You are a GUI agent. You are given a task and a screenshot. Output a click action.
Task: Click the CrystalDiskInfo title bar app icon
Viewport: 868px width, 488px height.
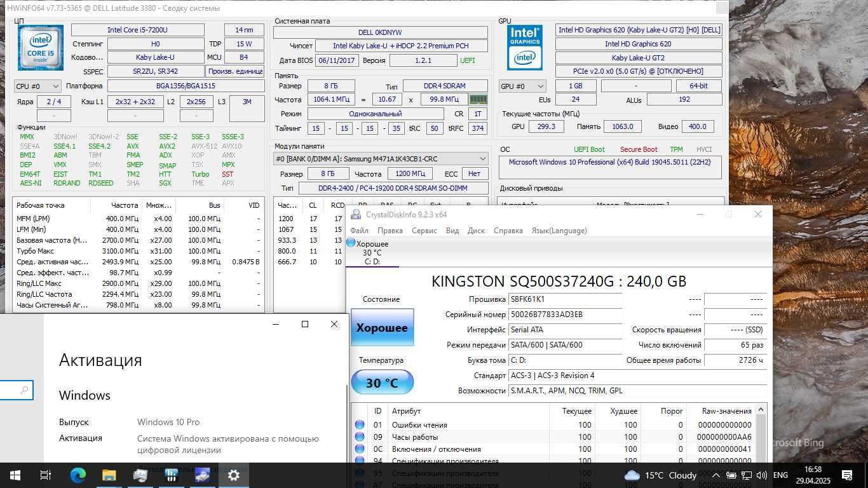coord(356,214)
